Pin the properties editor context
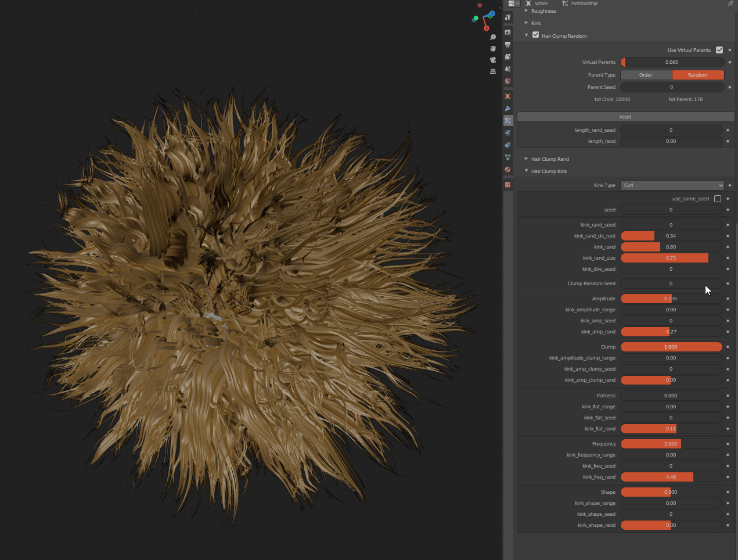This screenshot has height=560, width=738. coord(730,3)
